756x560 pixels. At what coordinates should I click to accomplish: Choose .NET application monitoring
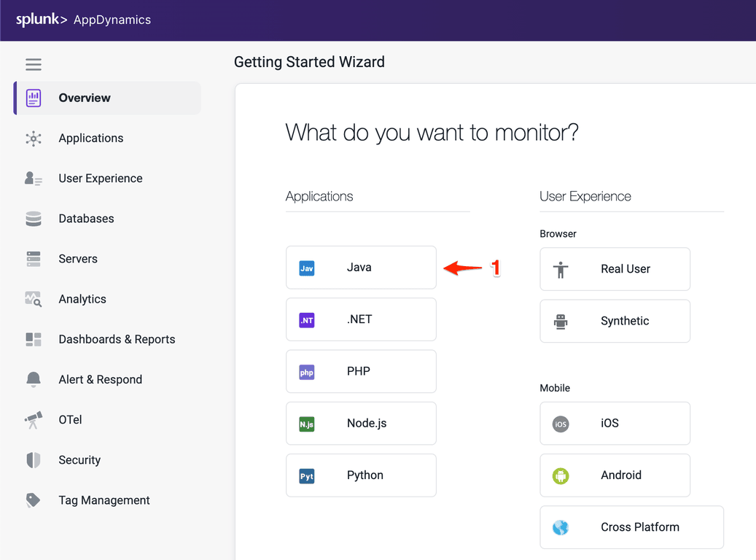point(361,319)
